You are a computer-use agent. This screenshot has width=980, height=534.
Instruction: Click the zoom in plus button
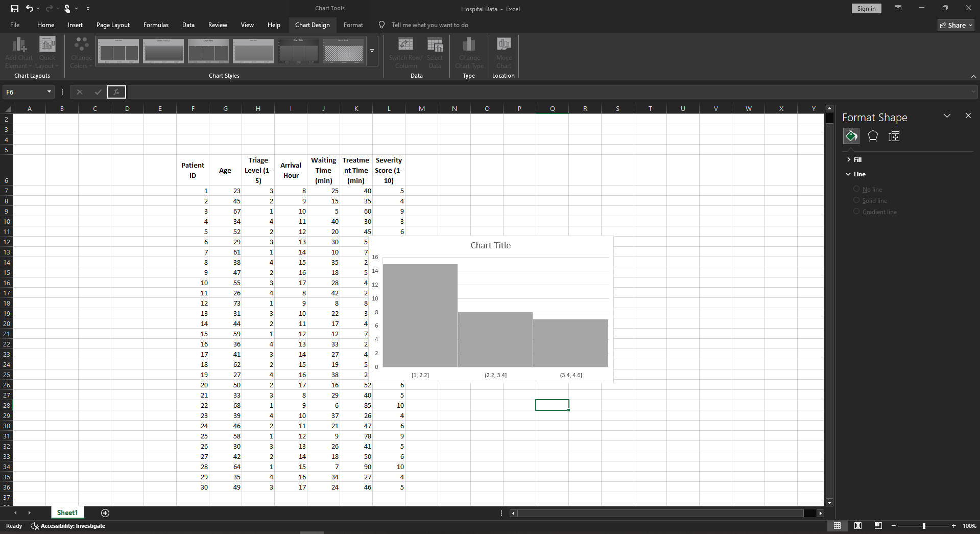[x=953, y=526]
